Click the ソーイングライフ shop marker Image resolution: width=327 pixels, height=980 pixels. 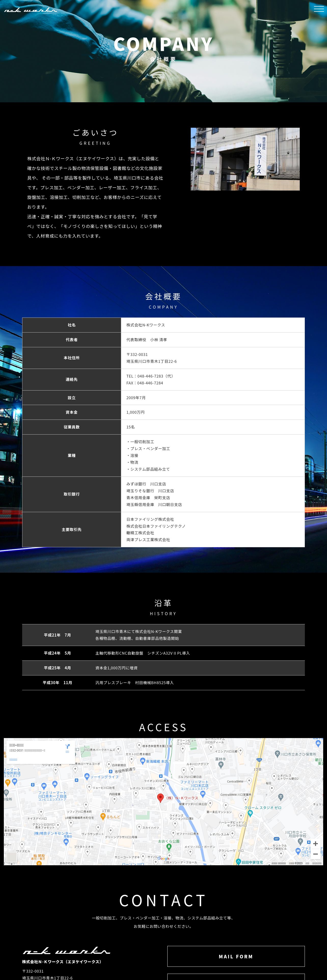click(x=87, y=776)
